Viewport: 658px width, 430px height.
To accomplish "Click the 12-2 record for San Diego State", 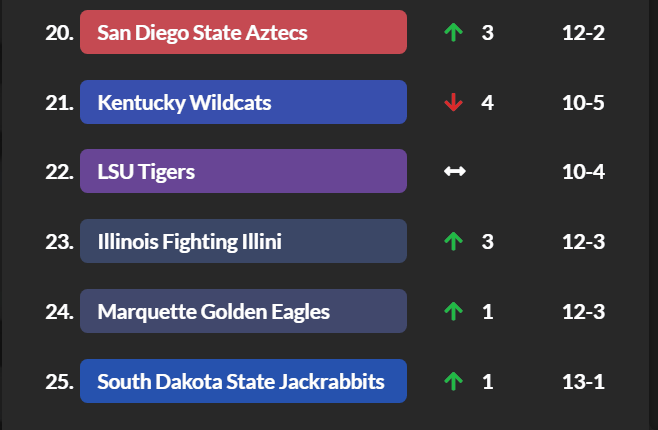I will tap(584, 33).
